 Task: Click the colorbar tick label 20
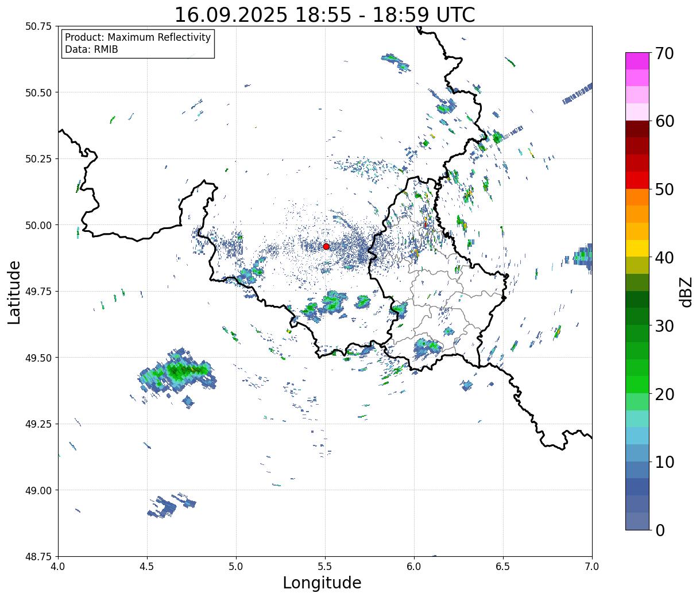tap(664, 394)
